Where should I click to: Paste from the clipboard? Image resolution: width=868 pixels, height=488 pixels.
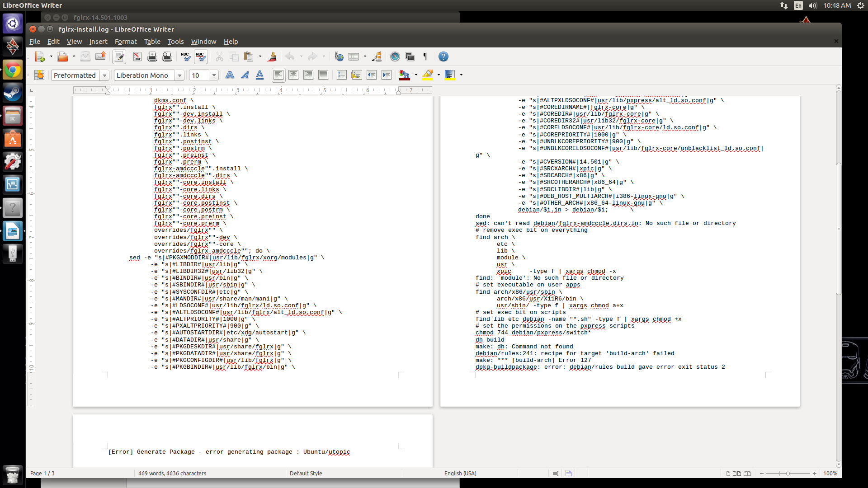[x=249, y=57]
